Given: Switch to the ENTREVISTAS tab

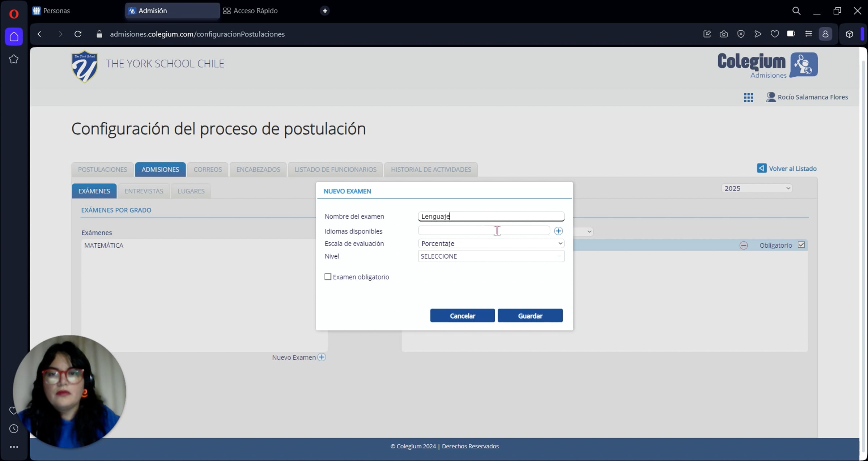Looking at the screenshot, I should pos(144,191).
